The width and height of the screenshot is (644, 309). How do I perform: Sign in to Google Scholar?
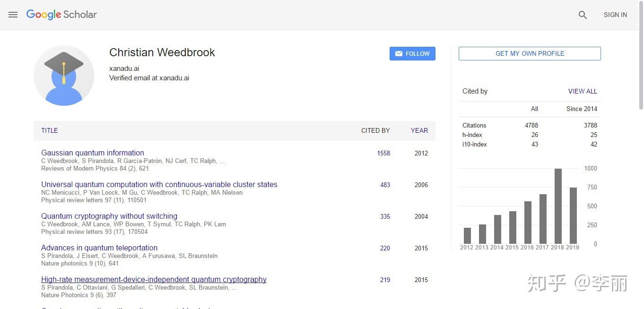[615, 15]
